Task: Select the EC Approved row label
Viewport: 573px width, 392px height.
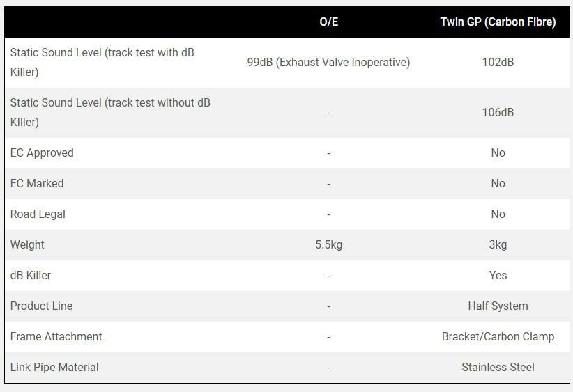Action: (42, 153)
